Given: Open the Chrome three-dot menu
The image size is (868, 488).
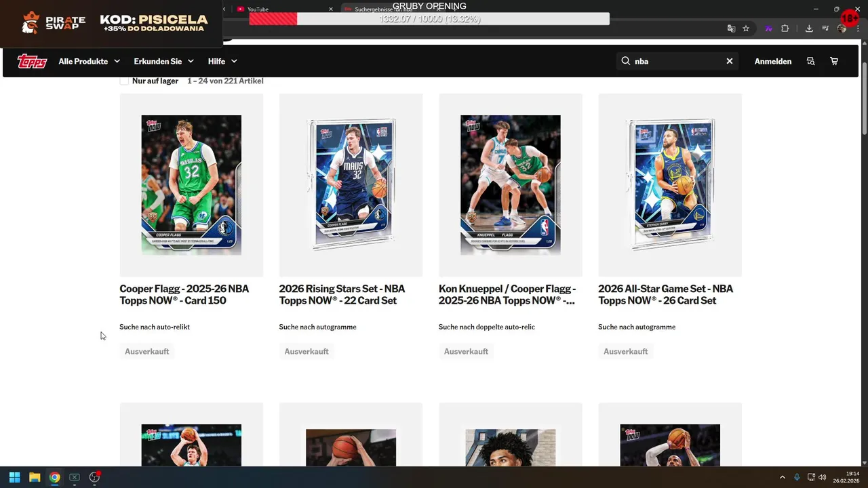Looking at the screenshot, I should 858,28.
